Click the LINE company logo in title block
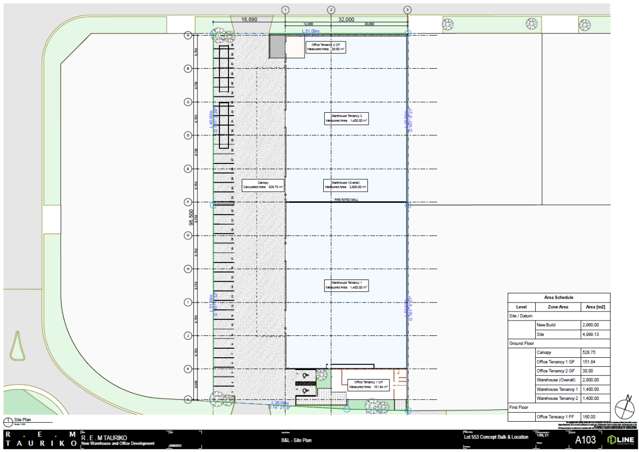 coord(616,439)
